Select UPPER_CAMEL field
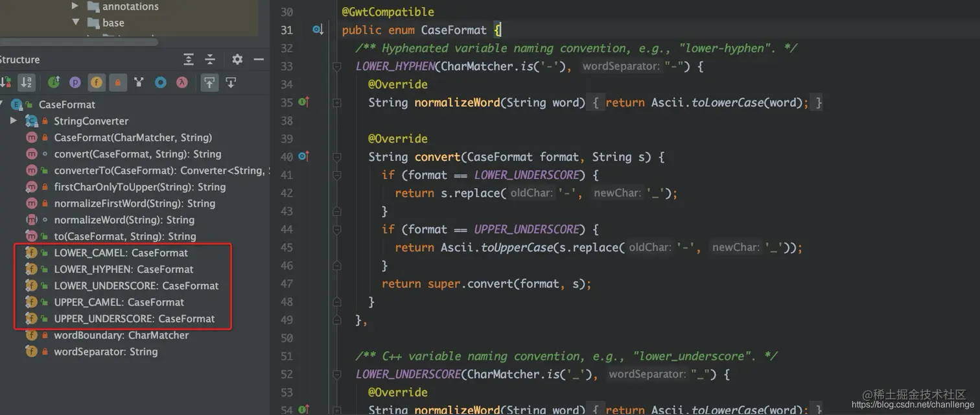The image size is (980, 415). (119, 302)
